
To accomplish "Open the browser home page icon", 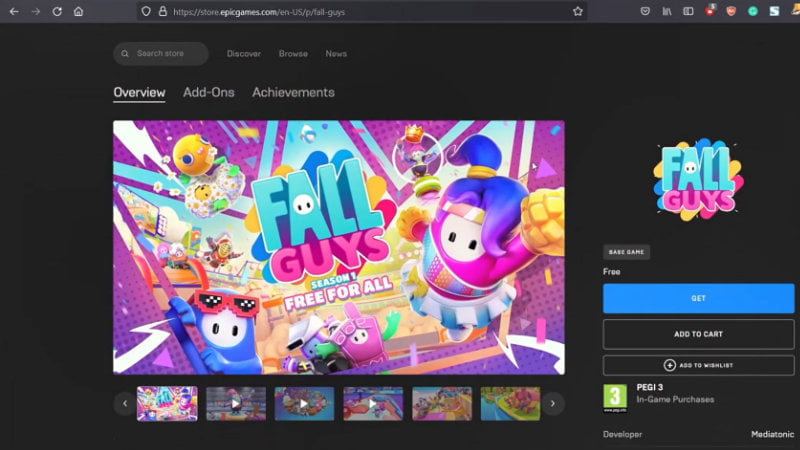I will tap(79, 11).
